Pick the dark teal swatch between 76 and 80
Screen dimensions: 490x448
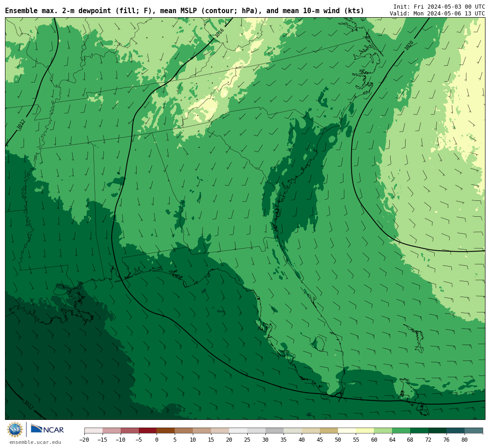click(x=456, y=431)
